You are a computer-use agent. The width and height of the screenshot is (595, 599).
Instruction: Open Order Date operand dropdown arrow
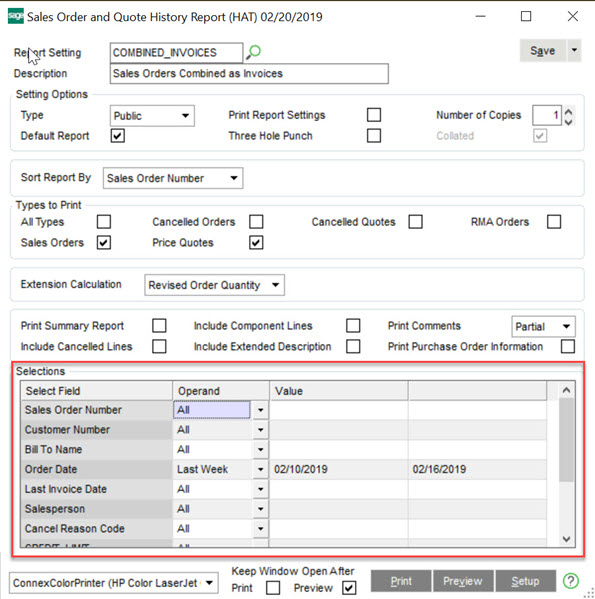coord(260,469)
